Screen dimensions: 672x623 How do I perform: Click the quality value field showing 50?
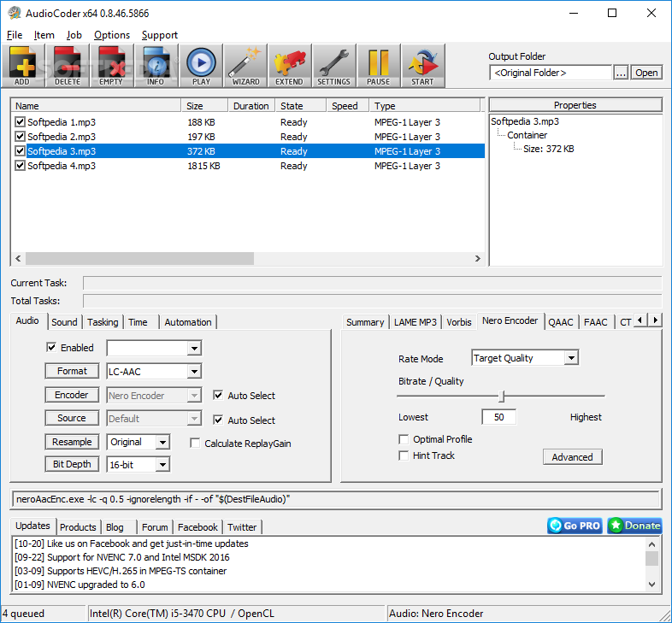coord(498,417)
